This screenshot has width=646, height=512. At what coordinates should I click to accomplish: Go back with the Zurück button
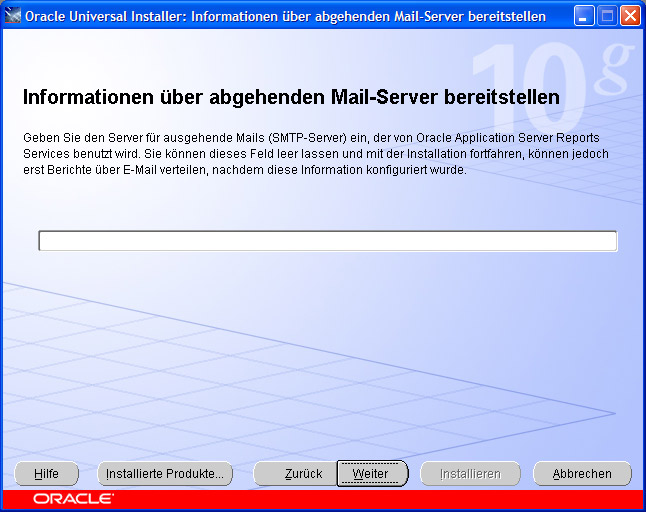[295, 474]
